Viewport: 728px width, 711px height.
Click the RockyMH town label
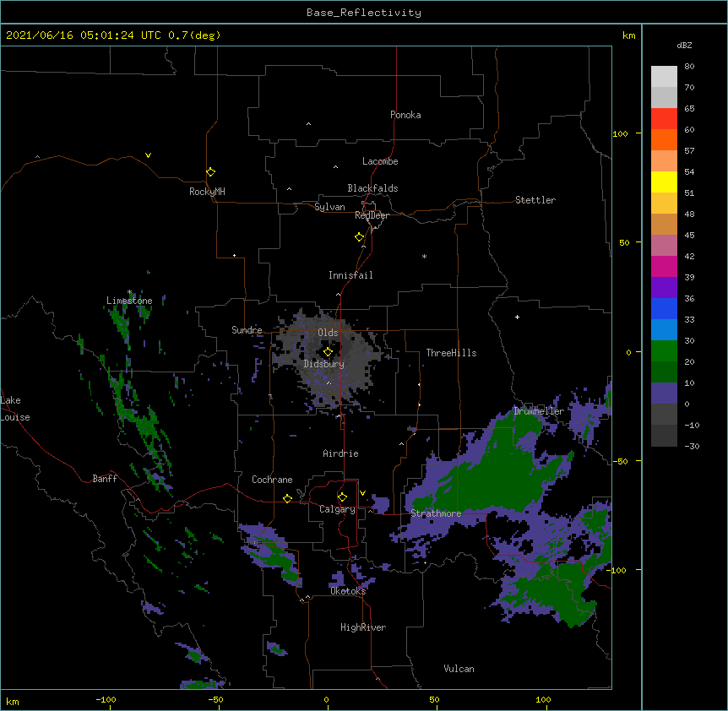(207, 192)
